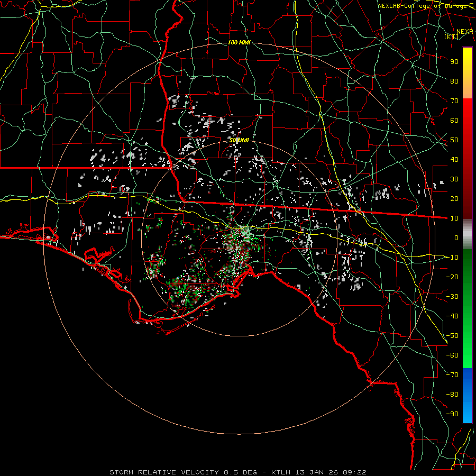The height and width of the screenshot is (476, 476).
Task: Click the [KT] units label above the color bar
Action: [452, 36]
